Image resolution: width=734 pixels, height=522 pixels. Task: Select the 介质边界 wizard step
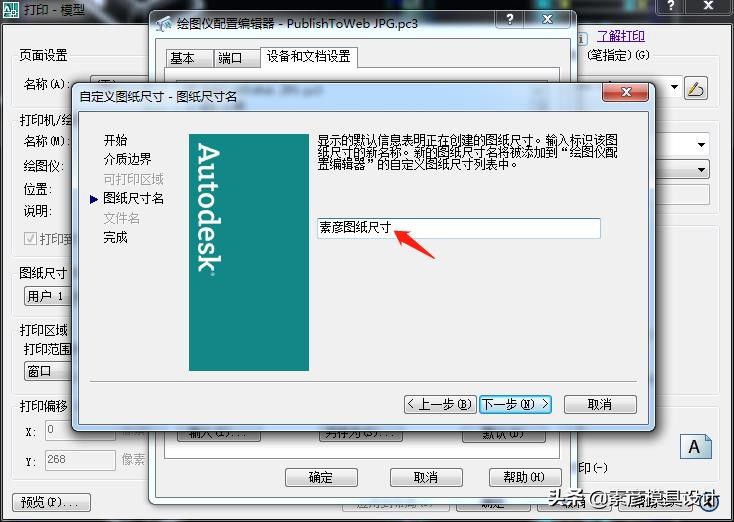127,159
